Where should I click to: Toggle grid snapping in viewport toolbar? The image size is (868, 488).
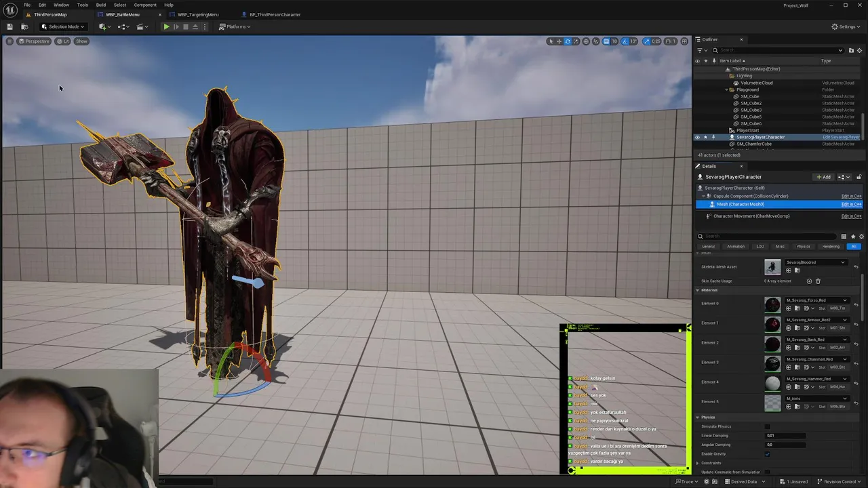(x=606, y=41)
